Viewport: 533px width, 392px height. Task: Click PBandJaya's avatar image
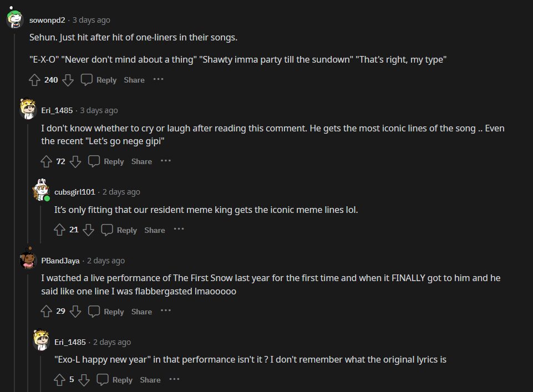click(28, 259)
